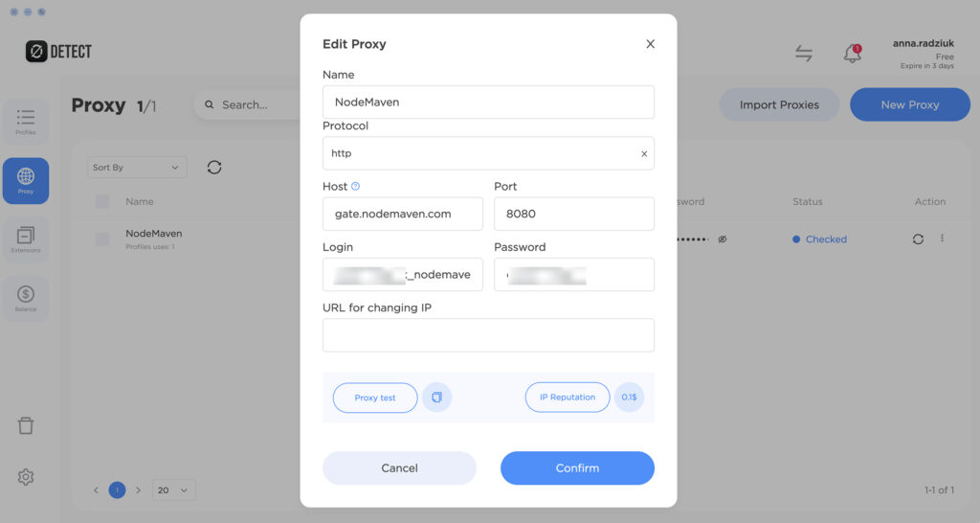Click the trash bin icon in sidebar
This screenshot has height=523, width=980.
tap(26, 426)
